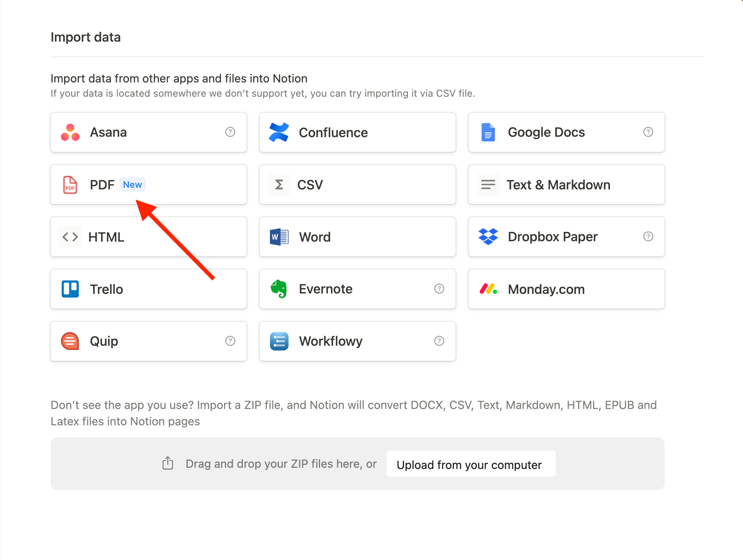The height and width of the screenshot is (560, 743).
Task: Open help for Google Docs import
Action: tap(648, 132)
